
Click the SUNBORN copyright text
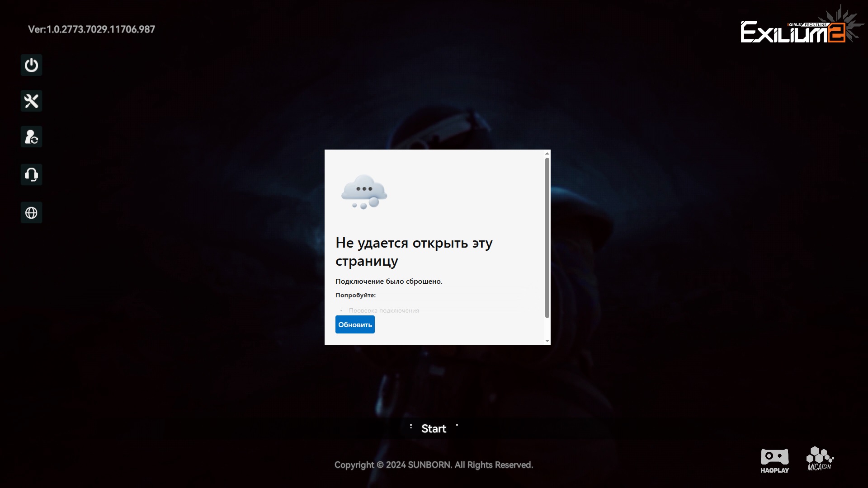click(x=434, y=465)
